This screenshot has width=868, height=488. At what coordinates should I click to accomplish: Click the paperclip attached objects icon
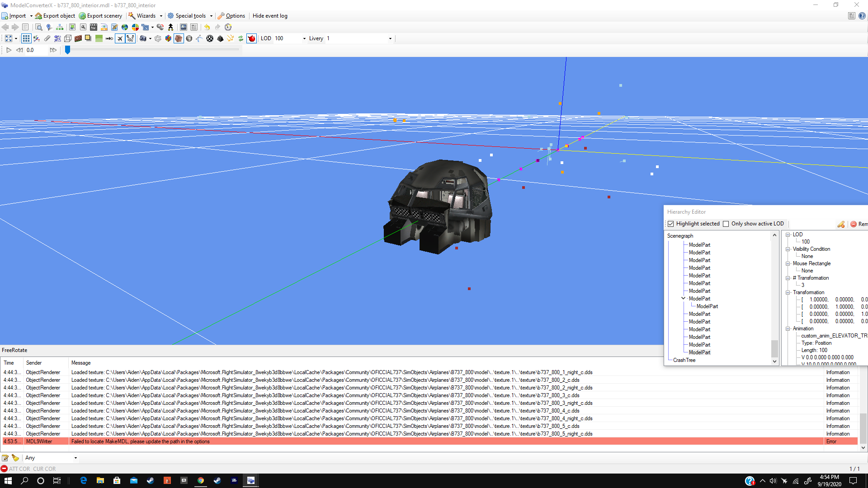(47, 38)
